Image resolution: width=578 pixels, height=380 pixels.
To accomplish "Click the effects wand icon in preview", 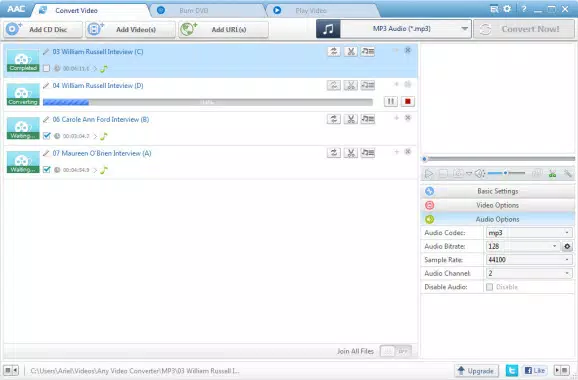I will (x=568, y=174).
